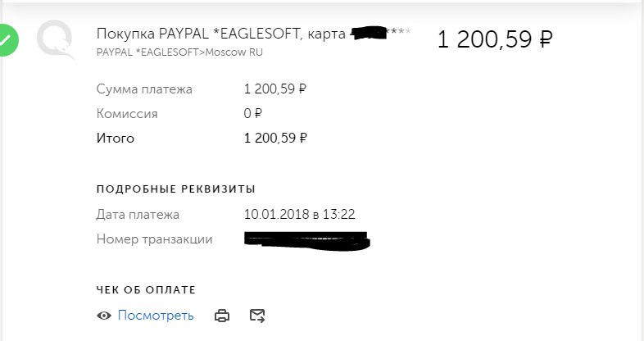Click the green success checkmark icon
The image size is (644, 341).
coord(8,40)
